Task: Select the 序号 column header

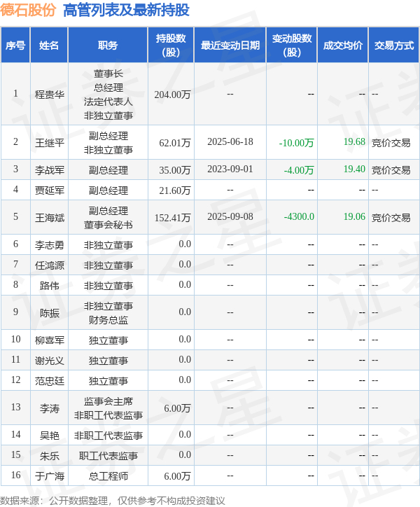Action: coord(15,46)
